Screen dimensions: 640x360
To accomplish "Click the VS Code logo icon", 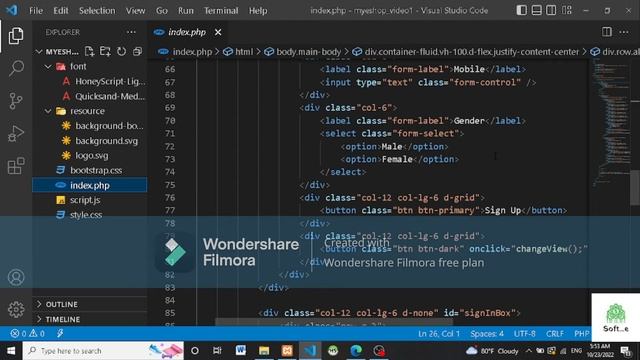I will tap(12, 10).
